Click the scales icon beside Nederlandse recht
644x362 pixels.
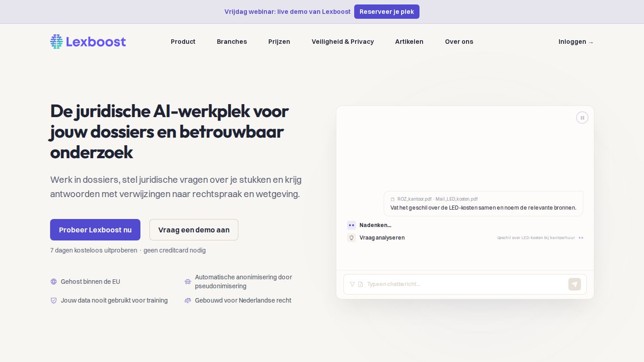click(188, 300)
